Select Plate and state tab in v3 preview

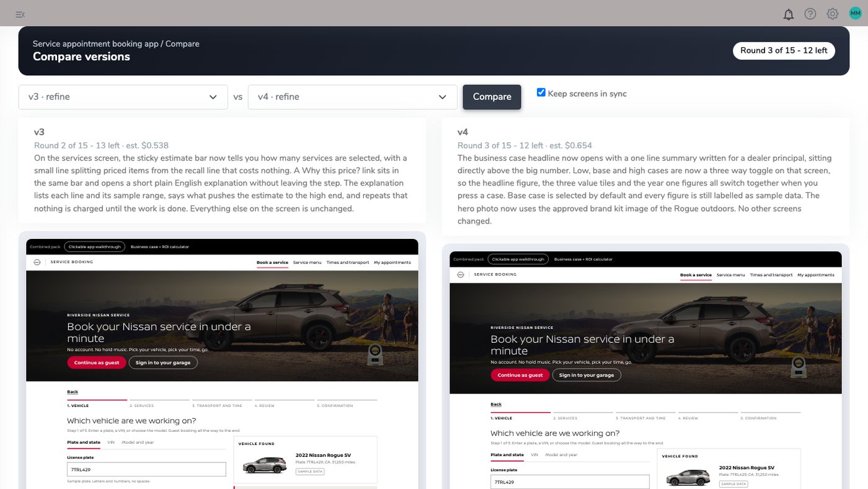click(x=84, y=442)
